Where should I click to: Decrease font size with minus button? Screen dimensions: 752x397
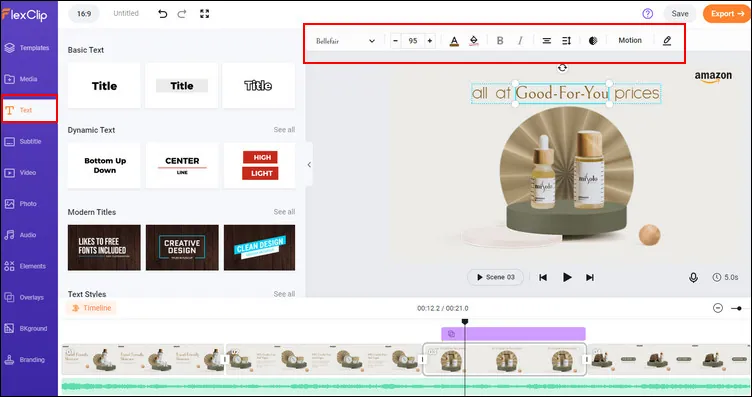click(x=395, y=41)
